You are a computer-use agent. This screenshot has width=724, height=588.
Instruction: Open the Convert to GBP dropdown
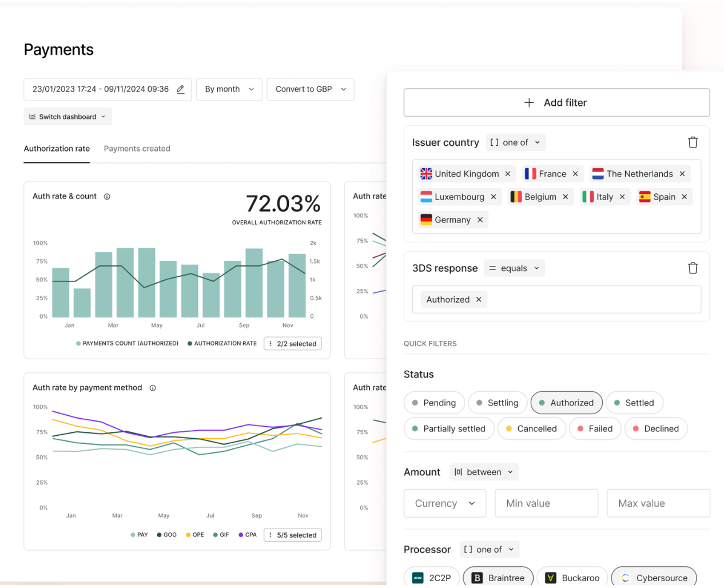pos(311,89)
